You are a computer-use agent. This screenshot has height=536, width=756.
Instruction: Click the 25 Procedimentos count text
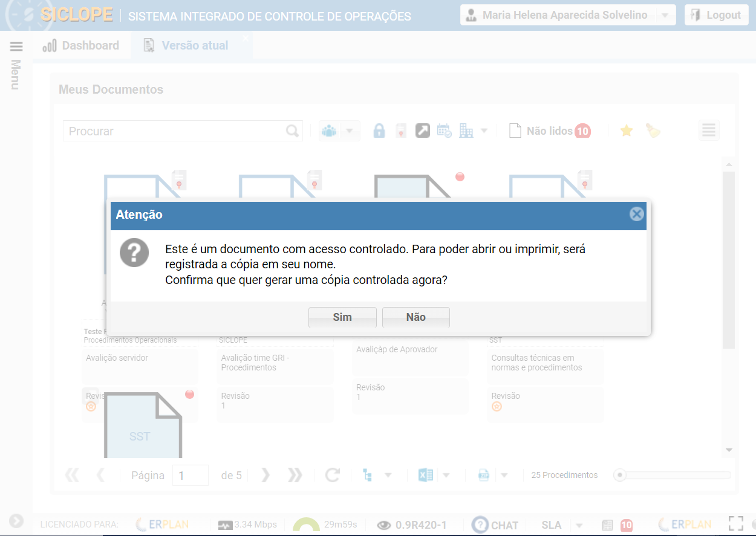pyautogui.click(x=564, y=476)
